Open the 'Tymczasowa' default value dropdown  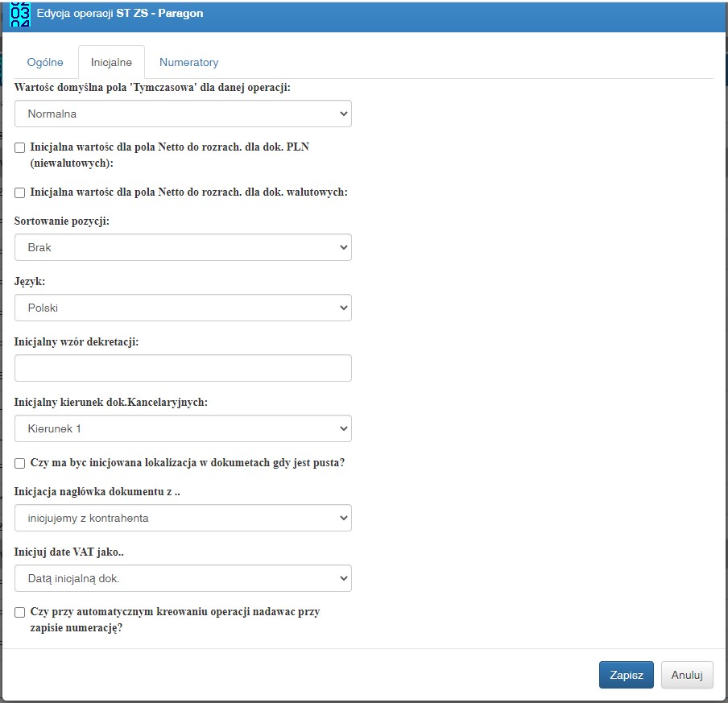click(x=183, y=114)
